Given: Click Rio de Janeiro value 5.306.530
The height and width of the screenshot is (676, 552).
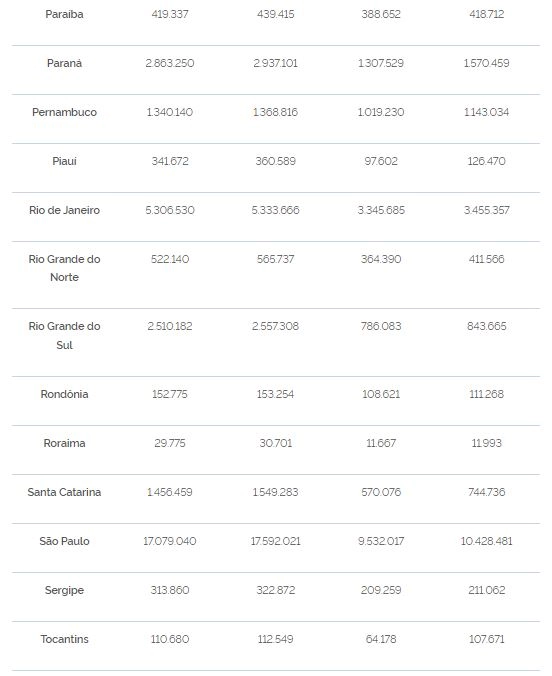Looking at the screenshot, I should pyautogui.click(x=170, y=210).
